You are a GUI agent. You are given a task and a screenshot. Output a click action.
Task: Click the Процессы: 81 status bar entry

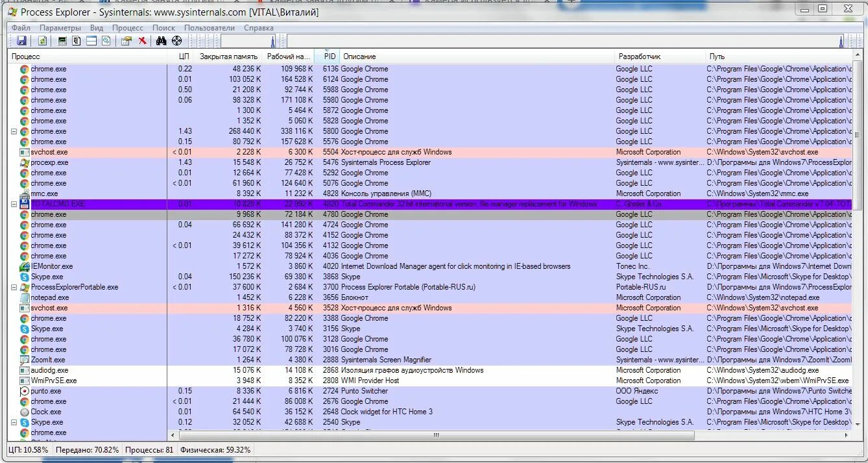[x=149, y=449]
